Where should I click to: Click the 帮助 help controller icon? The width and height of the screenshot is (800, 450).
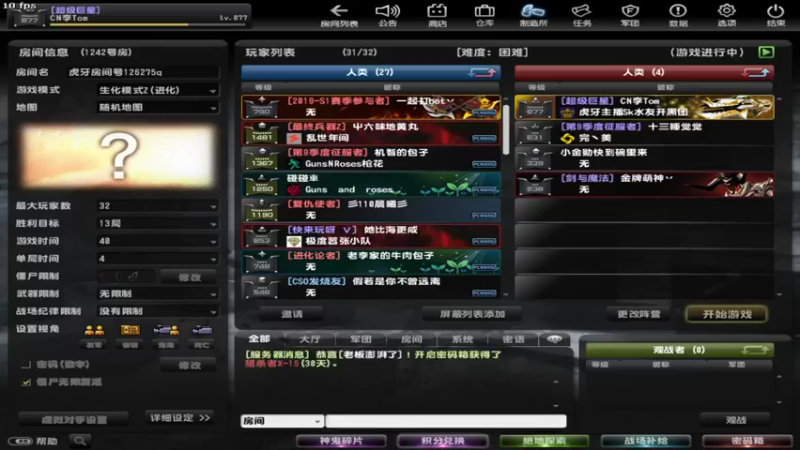(20, 441)
